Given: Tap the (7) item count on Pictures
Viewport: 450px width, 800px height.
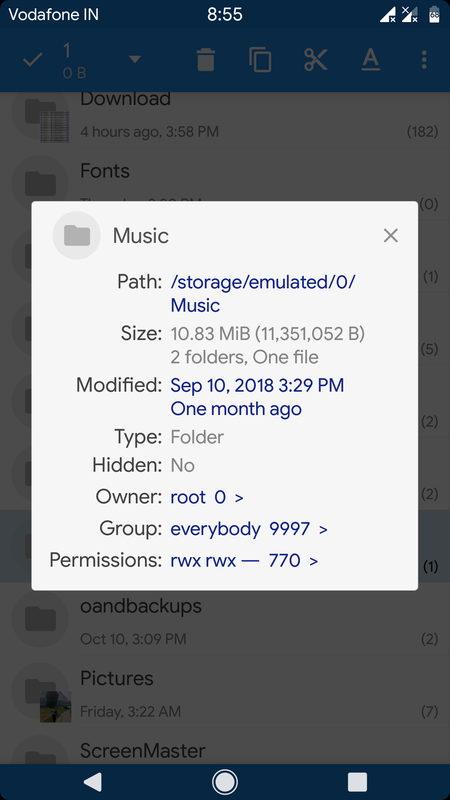Looking at the screenshot, I should (430, 712).
